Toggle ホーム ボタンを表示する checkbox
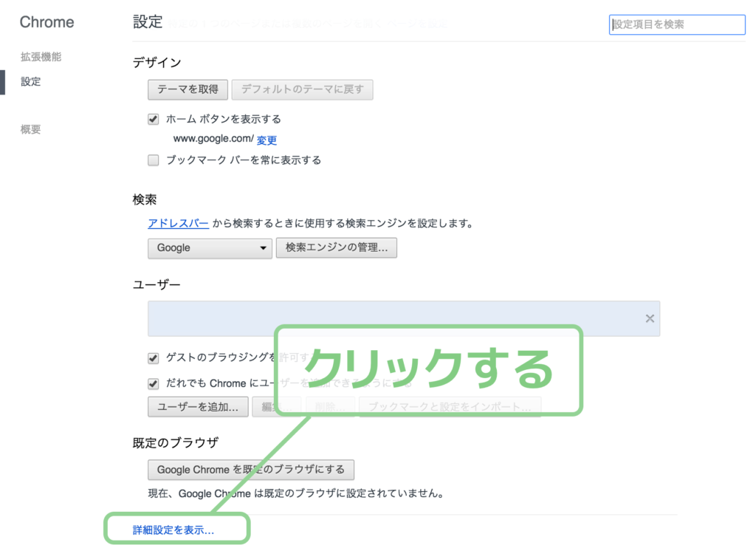 (x=154, y=119)
